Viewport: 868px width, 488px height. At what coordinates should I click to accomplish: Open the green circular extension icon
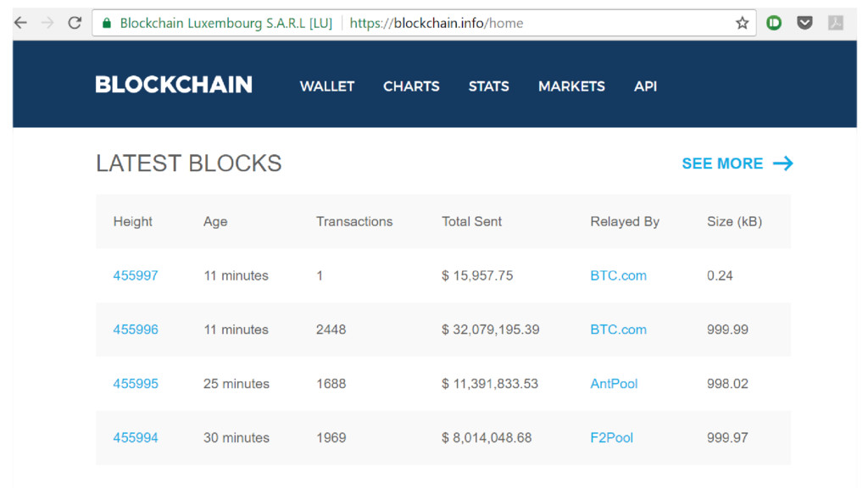774,23
